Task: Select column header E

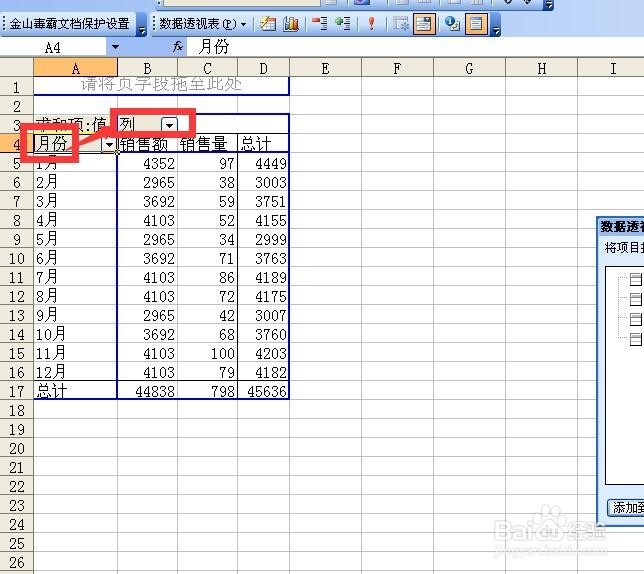Action: click(x=325, y=68)
